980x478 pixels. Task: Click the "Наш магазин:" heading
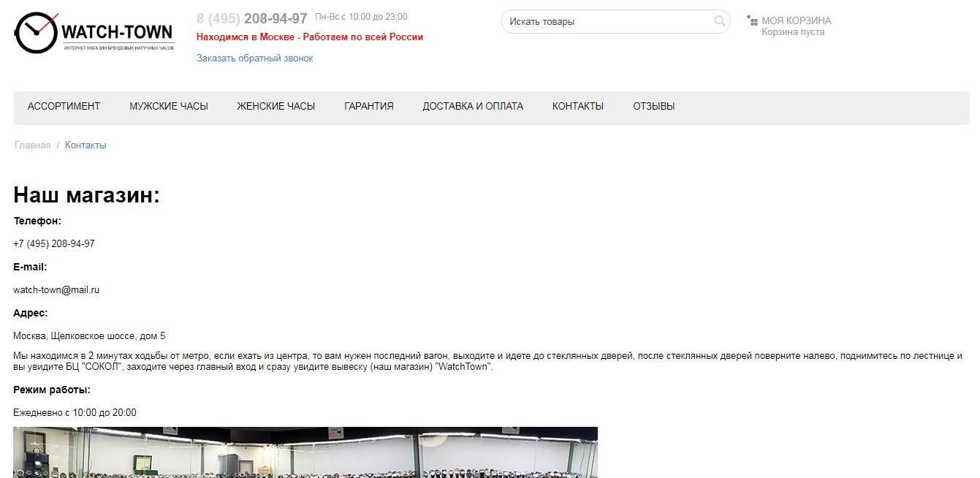(86, 195)
